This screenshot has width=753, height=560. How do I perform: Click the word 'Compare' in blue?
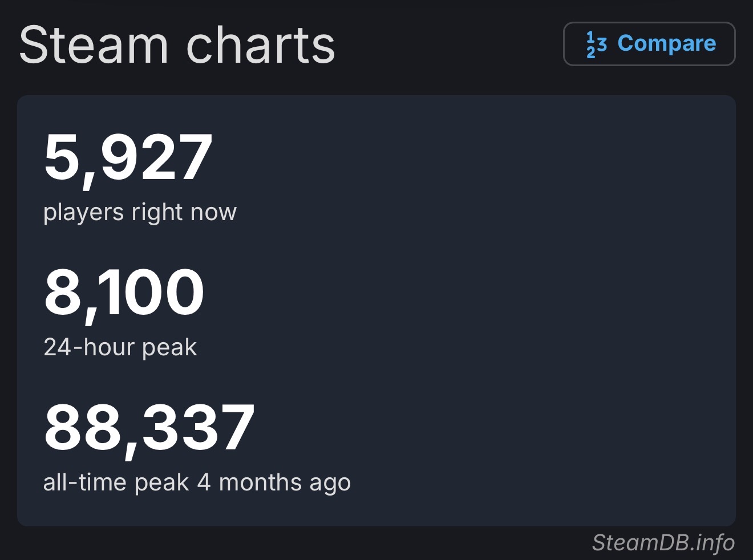pyautogui.click(x=667, y=43)
